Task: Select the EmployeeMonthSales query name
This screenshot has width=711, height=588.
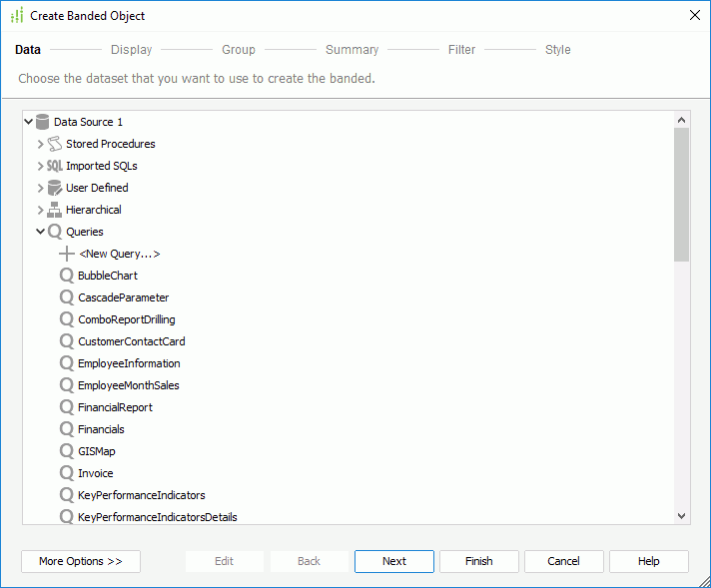Action: tap(129, 385)
